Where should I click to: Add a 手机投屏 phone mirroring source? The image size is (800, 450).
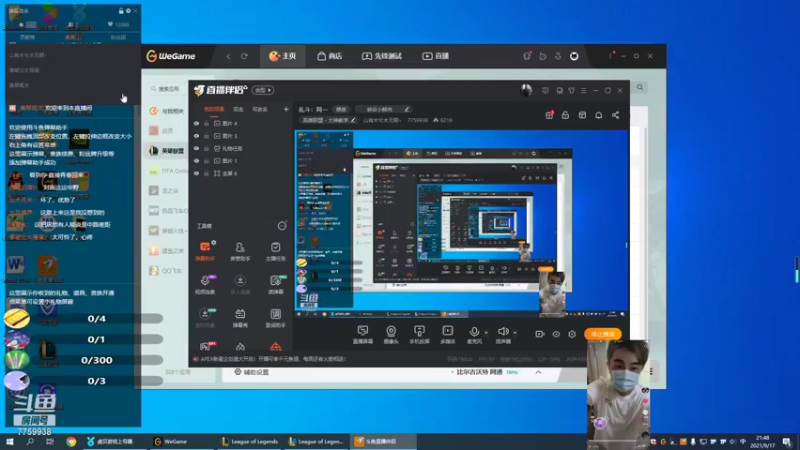click(419, 334)
